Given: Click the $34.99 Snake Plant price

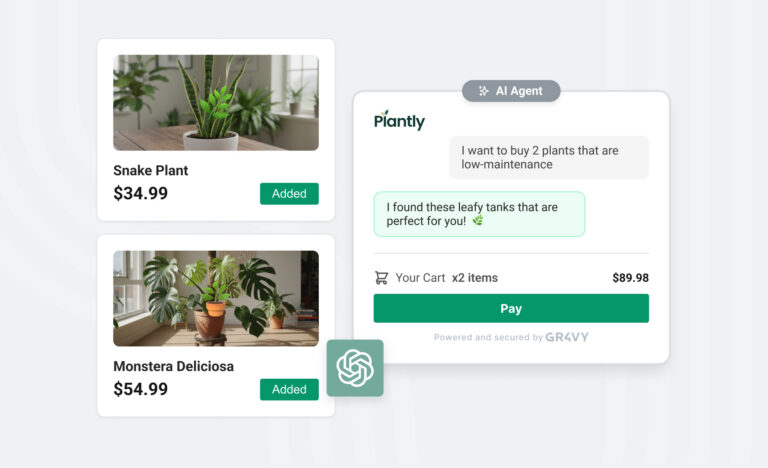Looking at the screenshot, I should pos(141,193).
